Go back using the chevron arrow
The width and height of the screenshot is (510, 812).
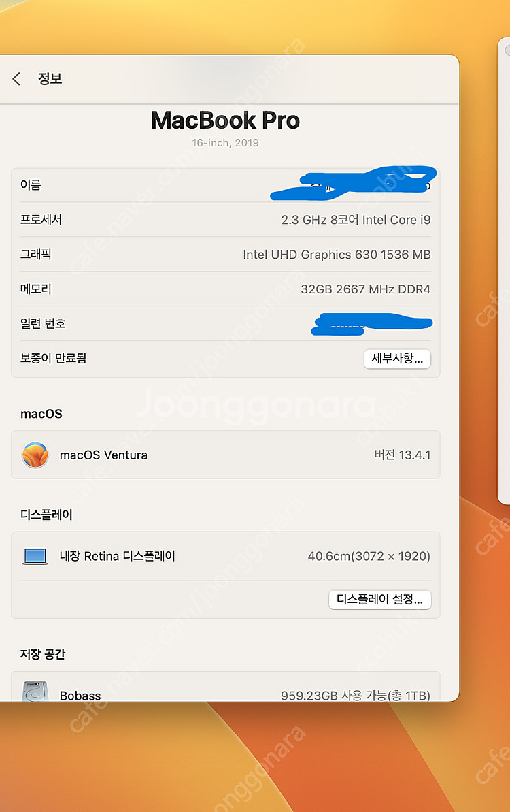click(16, 79)
